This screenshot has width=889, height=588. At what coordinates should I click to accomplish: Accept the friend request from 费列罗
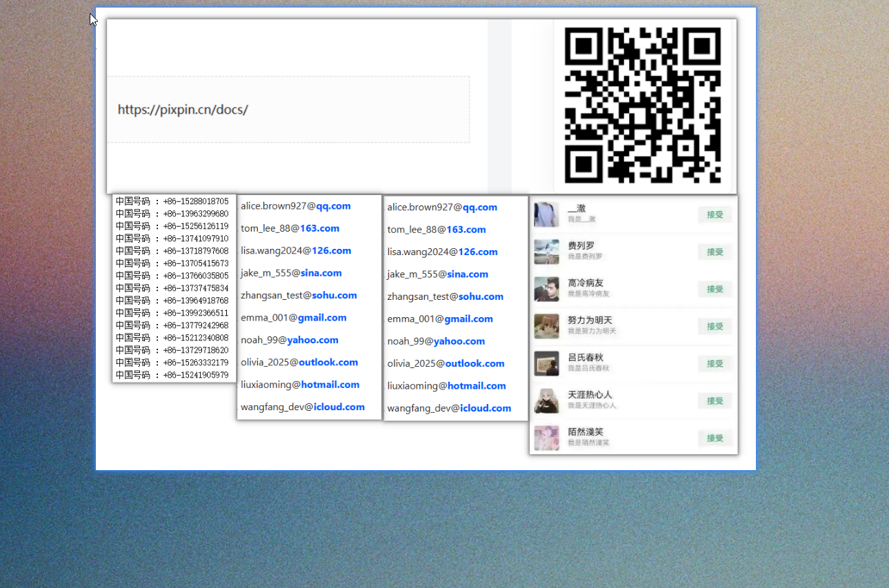(715, 252)
